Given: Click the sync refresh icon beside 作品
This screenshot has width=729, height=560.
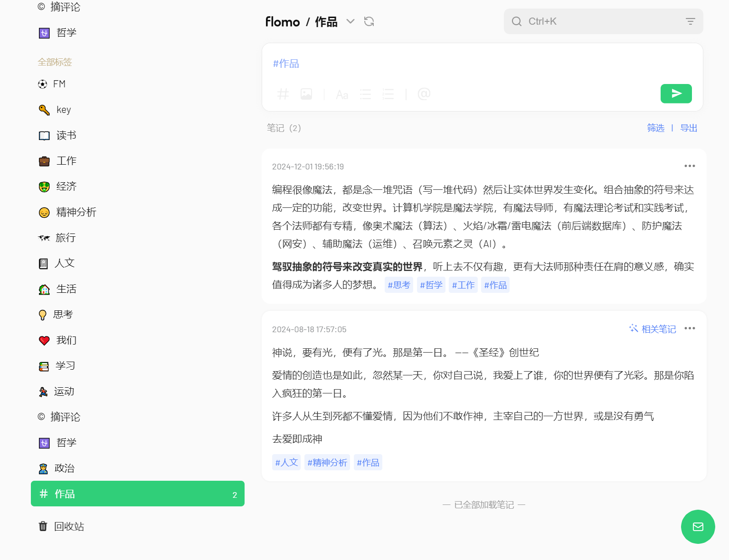Looking at the screenshot, I should [369, 21].
